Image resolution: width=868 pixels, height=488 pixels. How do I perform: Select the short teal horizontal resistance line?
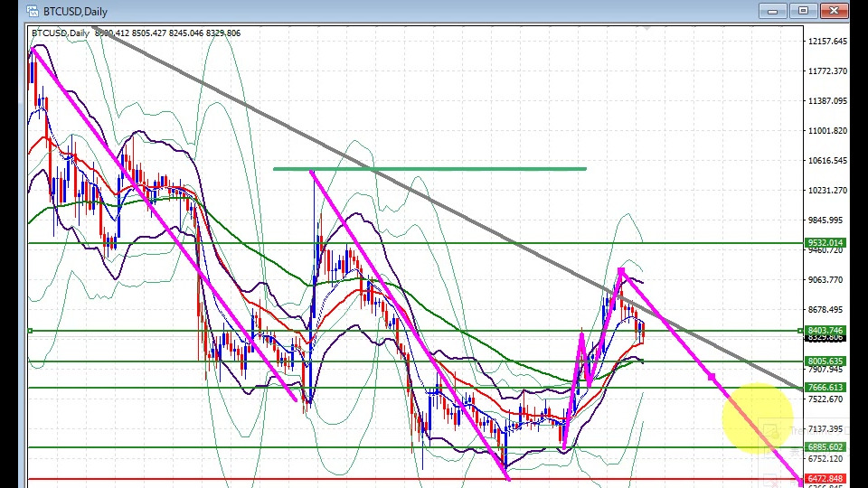(x=429, y=169)
